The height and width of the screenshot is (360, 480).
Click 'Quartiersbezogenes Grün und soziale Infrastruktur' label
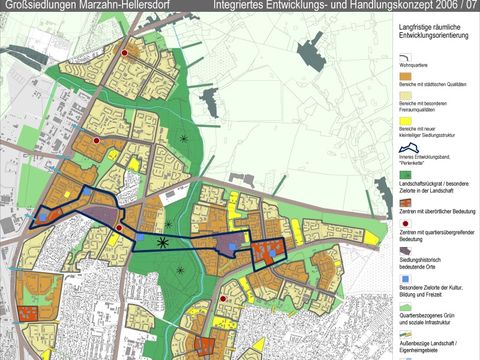click(427, 319)
